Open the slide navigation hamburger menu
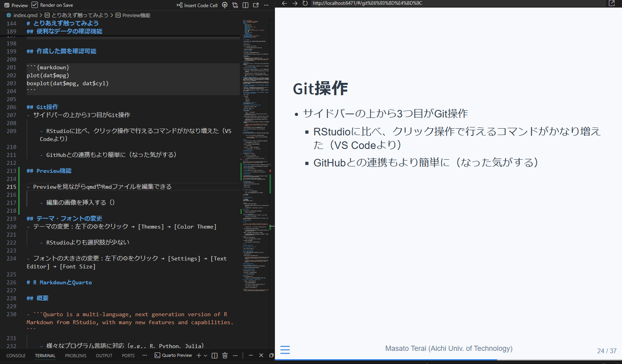The image size is (622, 364). (x=285, y=350)
